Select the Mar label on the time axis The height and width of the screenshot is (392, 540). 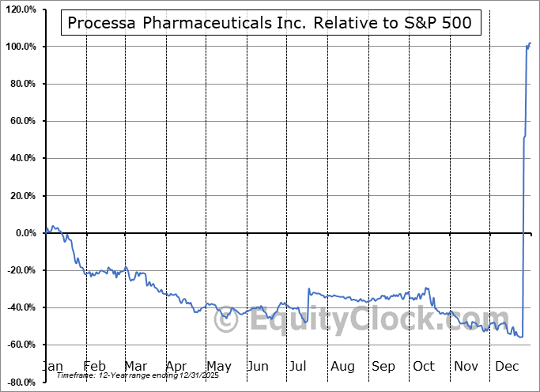click(x=136, y=366)
